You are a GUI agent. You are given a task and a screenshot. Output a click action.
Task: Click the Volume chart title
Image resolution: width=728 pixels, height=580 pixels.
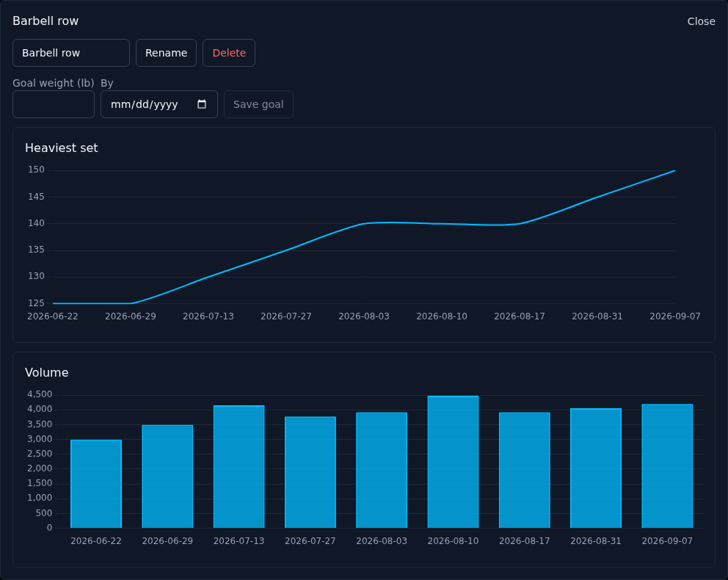(x=47, y=373)
